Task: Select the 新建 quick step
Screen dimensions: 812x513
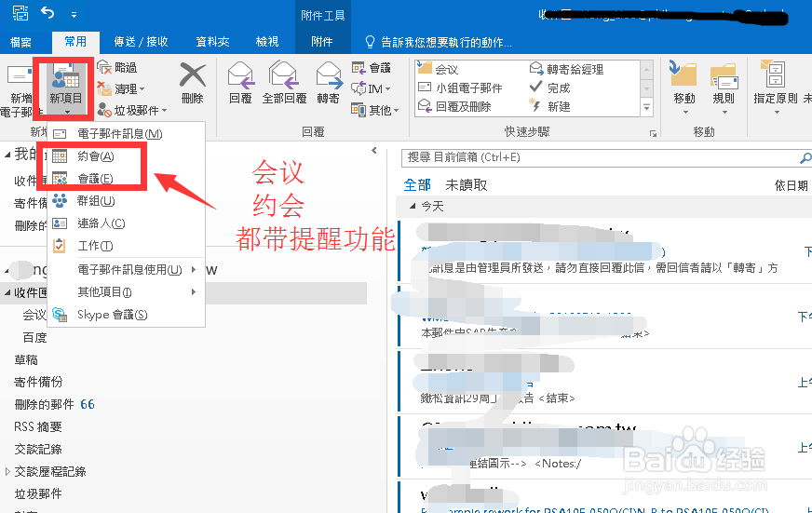Action: 549,107
